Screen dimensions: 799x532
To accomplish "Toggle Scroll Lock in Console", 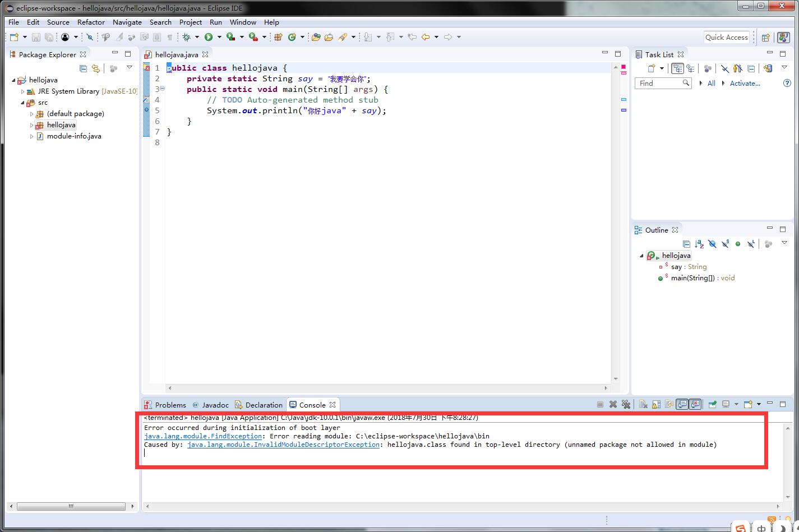I will 655,404.
